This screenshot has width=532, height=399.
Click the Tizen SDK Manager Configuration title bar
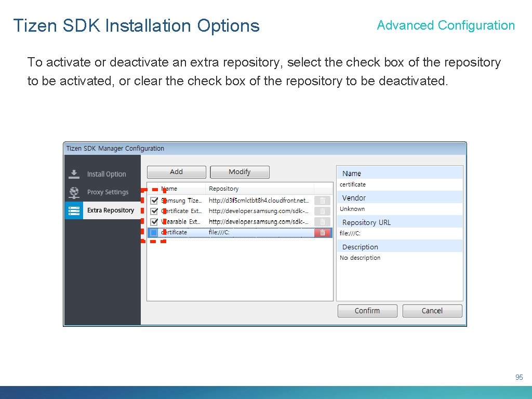[x=264, y=149]
